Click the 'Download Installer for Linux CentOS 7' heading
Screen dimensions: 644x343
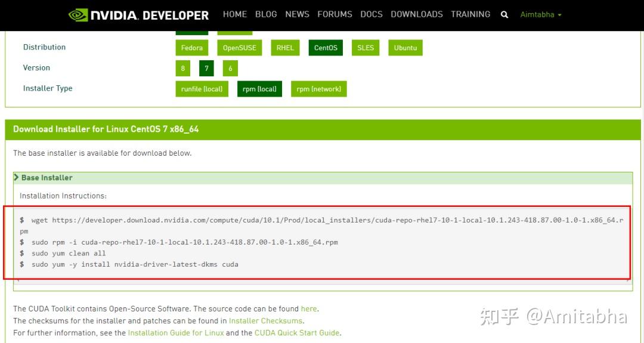click(x=106, y=129)
